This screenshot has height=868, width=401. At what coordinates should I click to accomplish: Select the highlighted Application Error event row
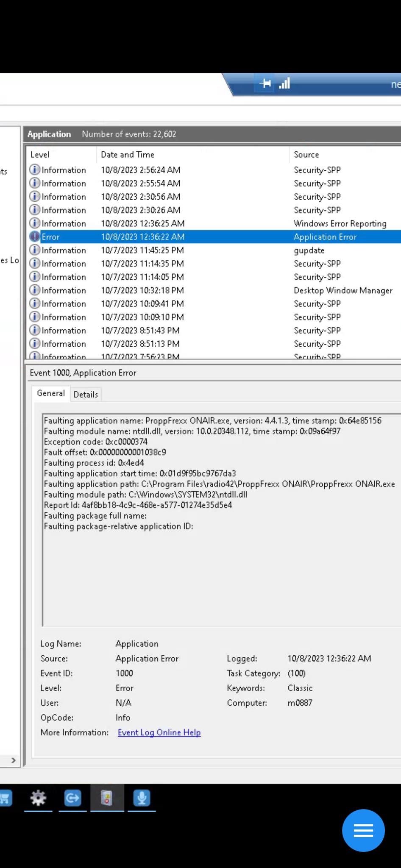point(212,237)
